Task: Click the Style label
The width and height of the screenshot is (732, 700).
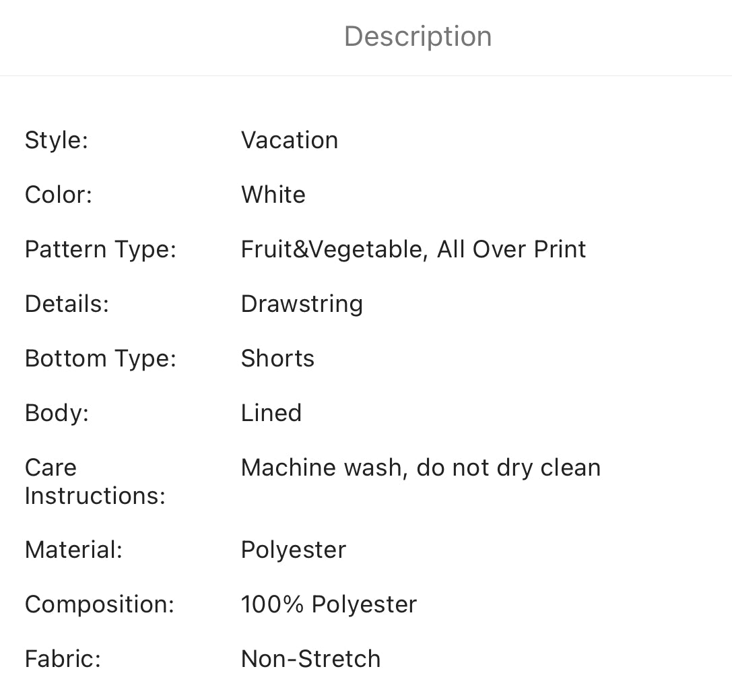Action: 57,140
